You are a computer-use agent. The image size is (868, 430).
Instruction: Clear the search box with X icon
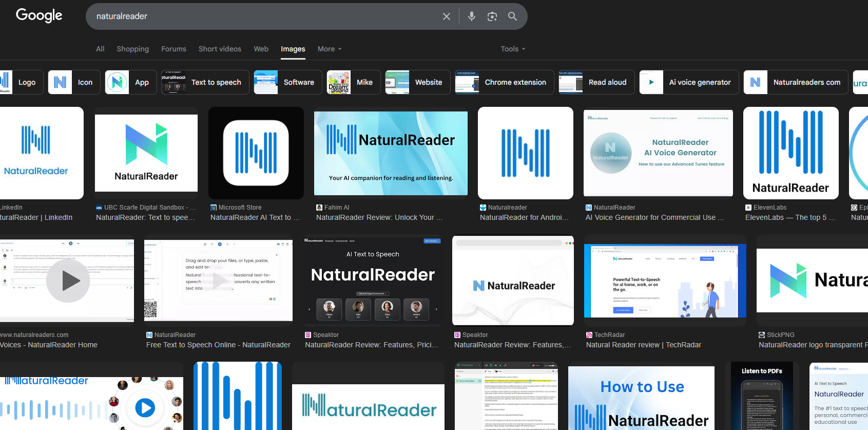(x=447, y=16)
